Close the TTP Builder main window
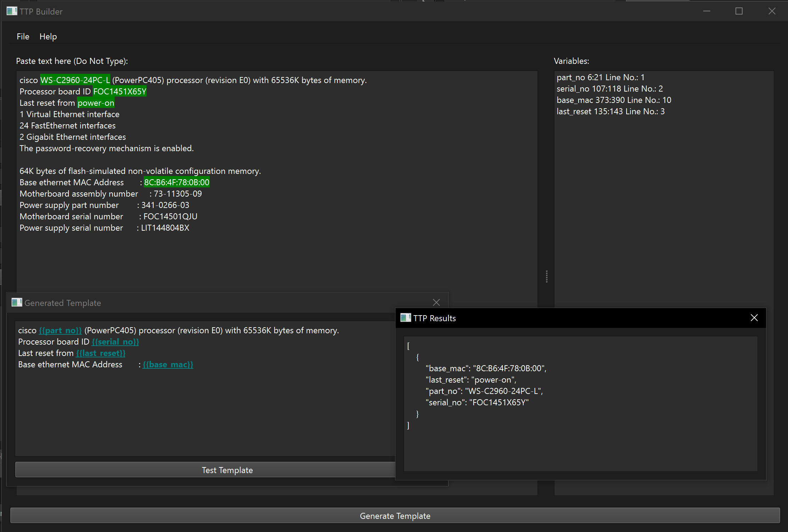788x532 pixels. coord(772,11)
